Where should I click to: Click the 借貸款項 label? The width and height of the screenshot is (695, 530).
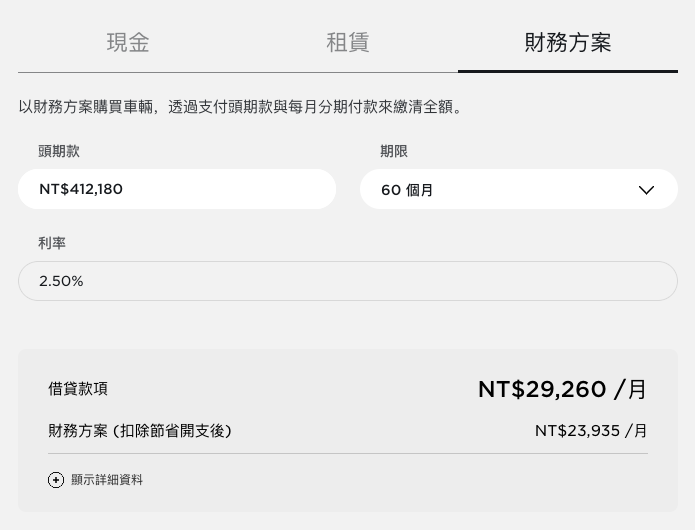click(78, 389)
